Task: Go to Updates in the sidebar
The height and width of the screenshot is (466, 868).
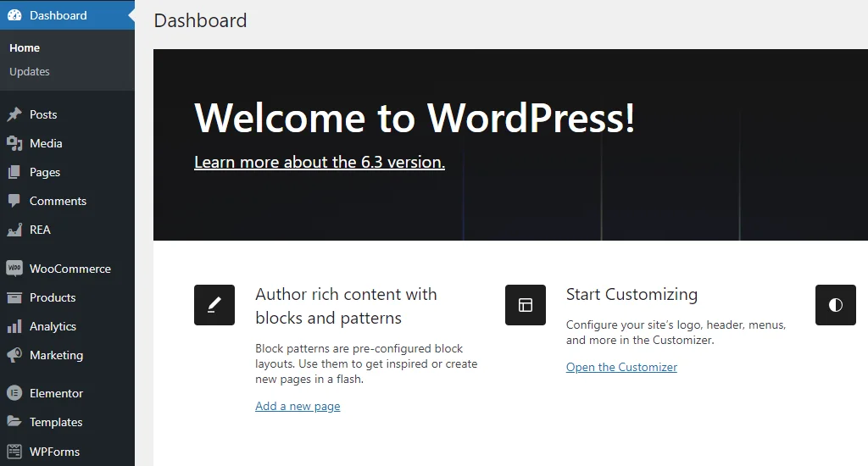Action: (30, 71)
